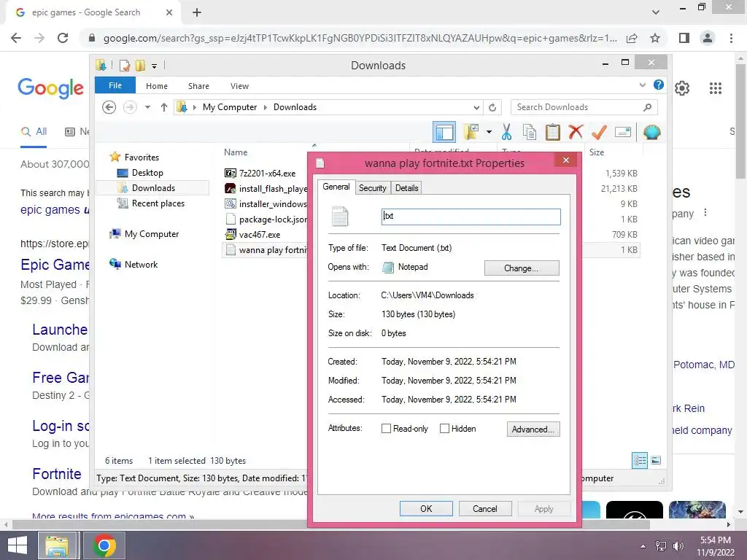Select package-lock.json file
This screenshot has height=560, width=747.
266,219
